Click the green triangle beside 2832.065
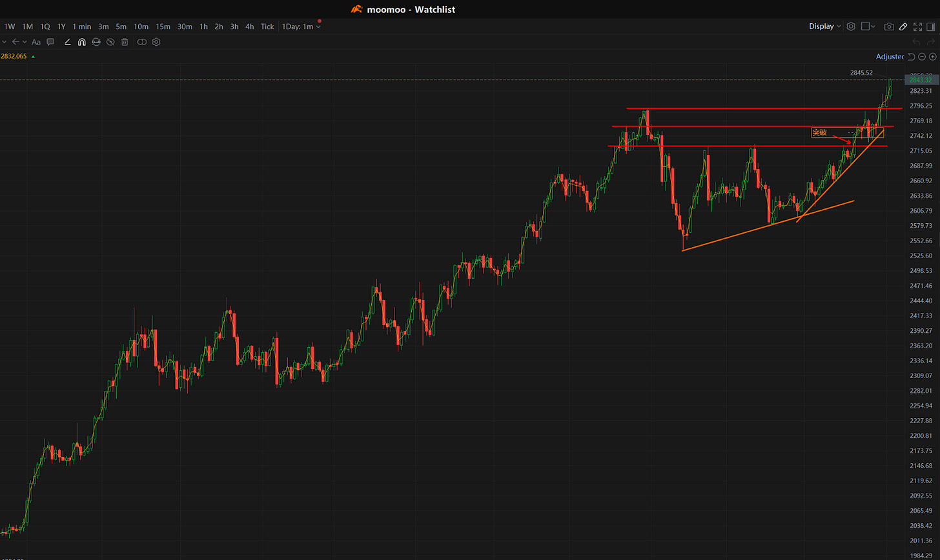940x560 pixels. pyautogui.click(x=33, y=57)
